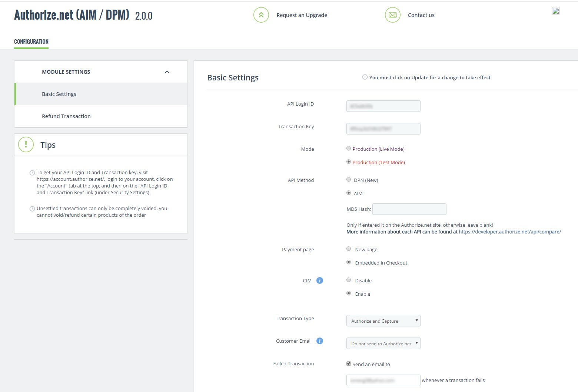Open Refund Transaction in the sidebar
This screenshot has width=578, height=392.
101,116
